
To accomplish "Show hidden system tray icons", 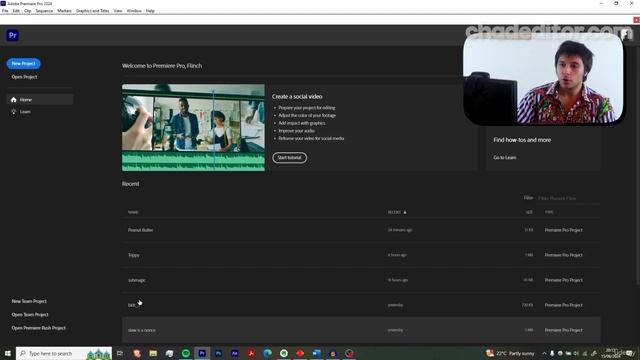I will coord(544,353).
